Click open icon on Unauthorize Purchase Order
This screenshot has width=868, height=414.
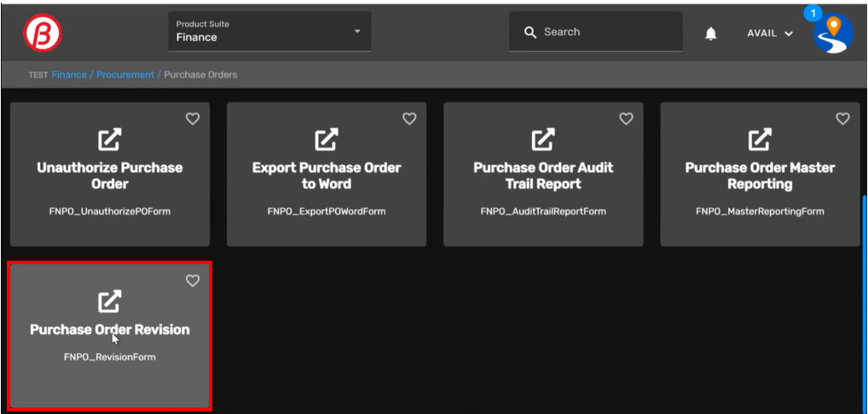(x=109, y=139)
